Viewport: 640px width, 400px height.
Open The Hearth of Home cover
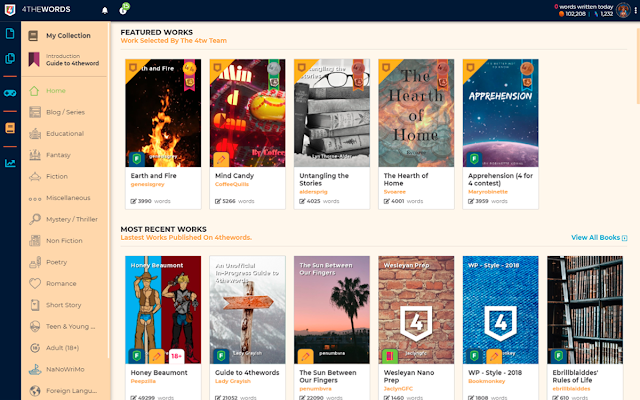[x=416, y=113]
